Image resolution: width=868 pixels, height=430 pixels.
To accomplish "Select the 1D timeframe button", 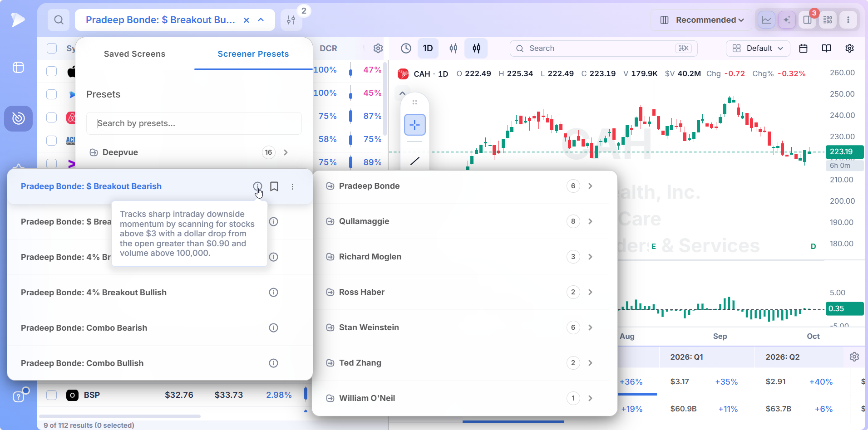I will click(428, 49).
